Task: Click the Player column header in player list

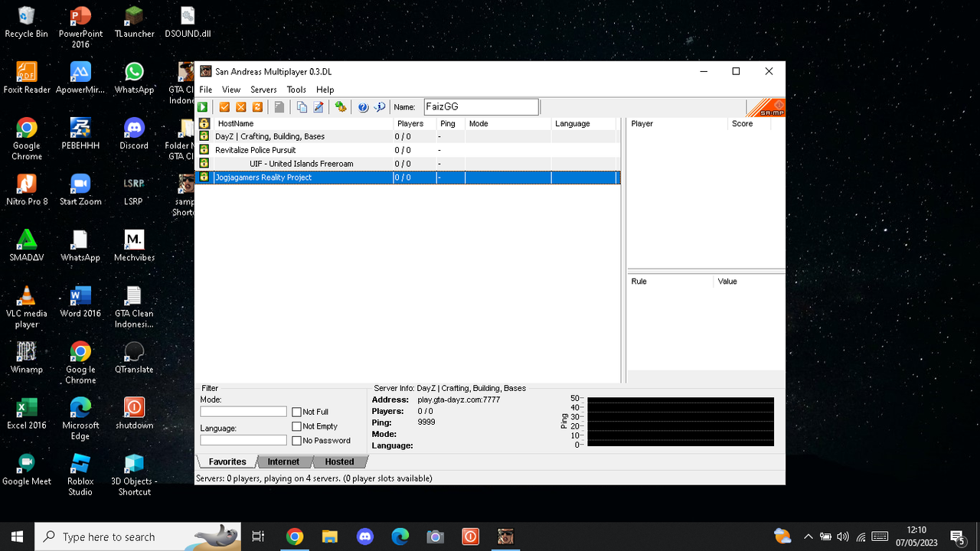Action: click(x=677, y=123)
